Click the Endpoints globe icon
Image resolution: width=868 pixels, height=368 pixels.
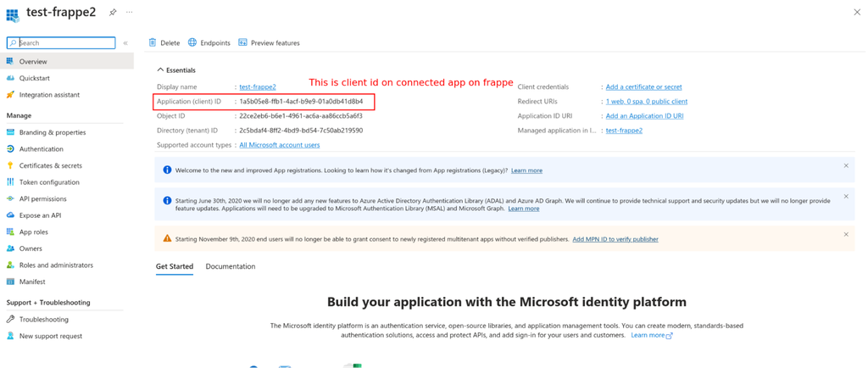pos(192,42)
